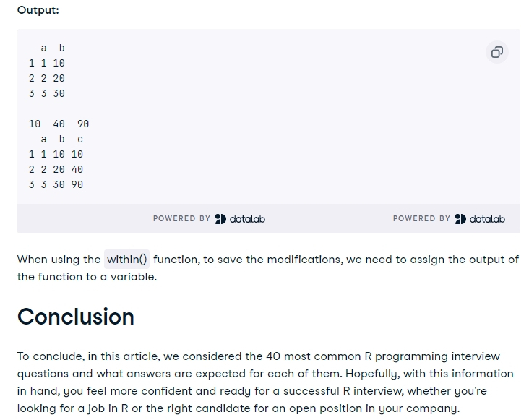Screen dimensions: 529x420
Task: Open the left datalab wordmark link
Action: 247,219
